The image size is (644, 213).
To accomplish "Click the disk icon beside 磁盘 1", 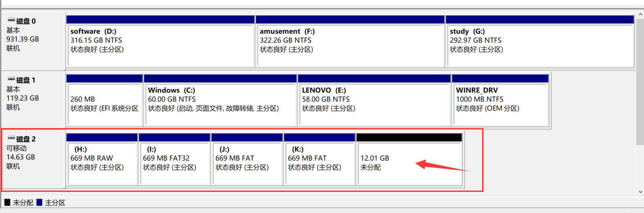I will point(11,80).
